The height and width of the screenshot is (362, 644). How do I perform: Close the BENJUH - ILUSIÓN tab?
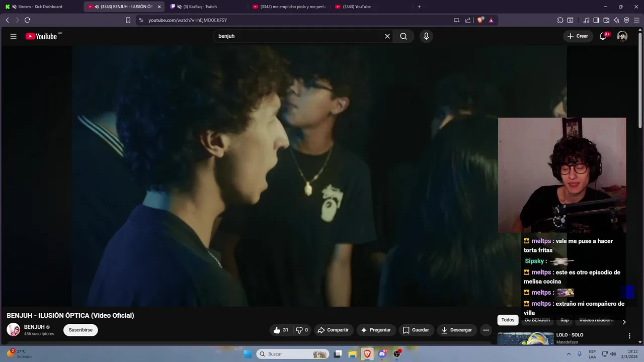(159, 7)
